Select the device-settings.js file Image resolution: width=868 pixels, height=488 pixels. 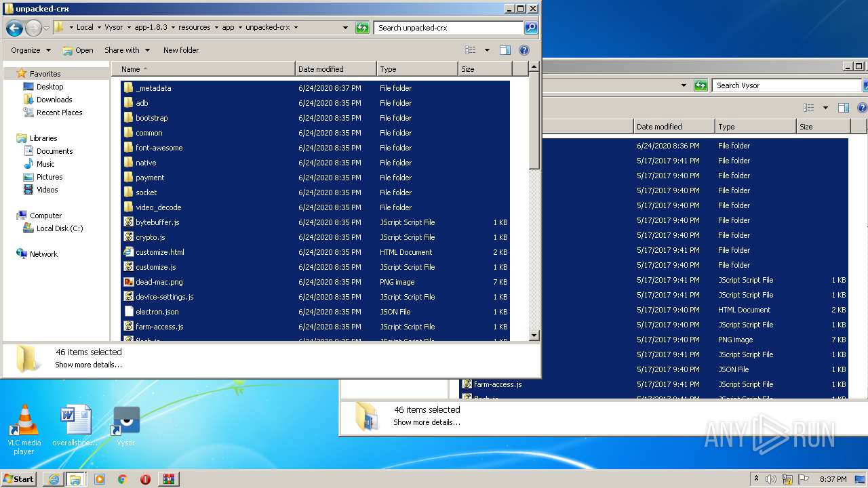[315, 297]
